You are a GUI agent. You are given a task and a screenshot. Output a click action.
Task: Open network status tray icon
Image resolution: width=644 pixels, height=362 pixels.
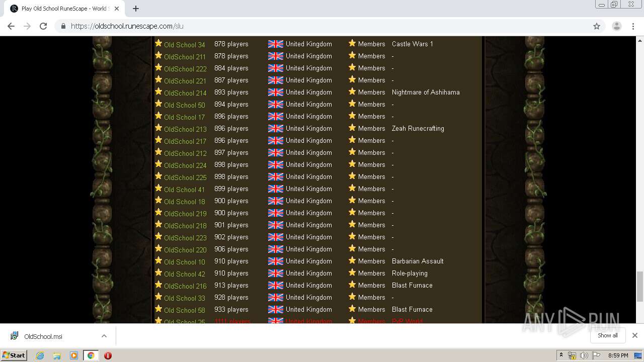(572, 355)
